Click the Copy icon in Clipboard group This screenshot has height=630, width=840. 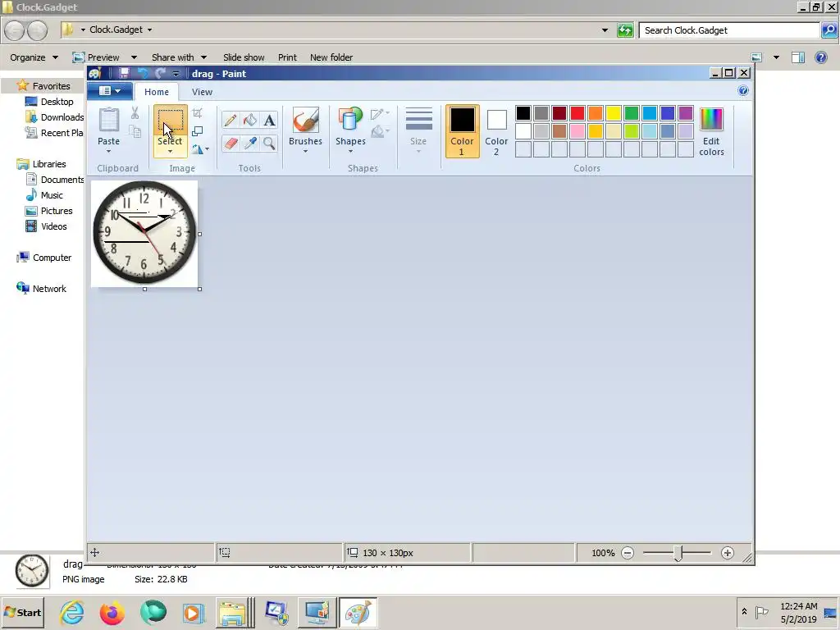(135, 131)
